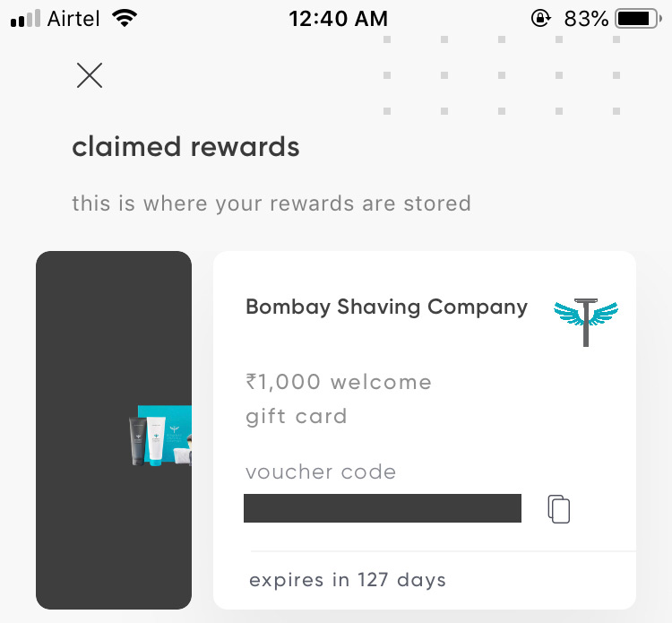
Task: Tap the expires in 127 days label
Action: coord(348,581)
